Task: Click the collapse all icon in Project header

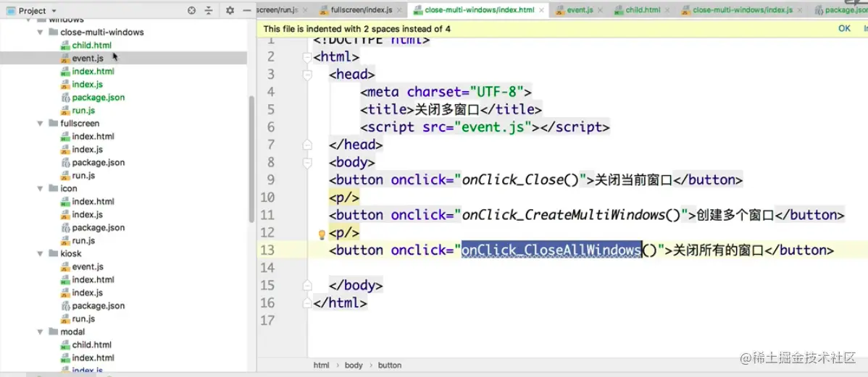Action: pos(209,11)
